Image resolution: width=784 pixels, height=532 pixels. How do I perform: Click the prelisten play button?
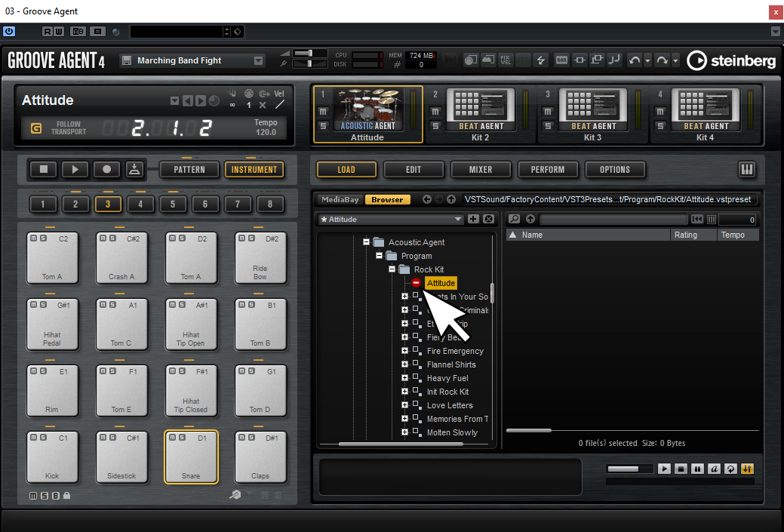click(x=664, y=469)
